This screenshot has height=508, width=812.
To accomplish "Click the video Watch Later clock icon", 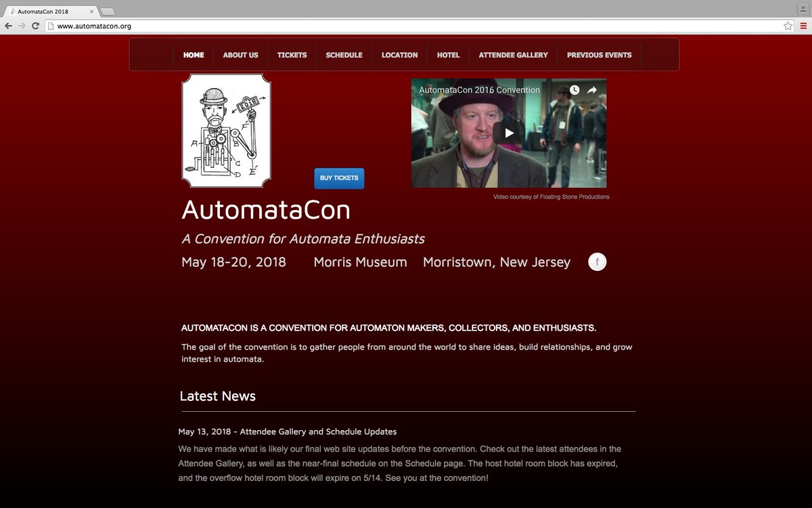I will (x=574, y=90).
